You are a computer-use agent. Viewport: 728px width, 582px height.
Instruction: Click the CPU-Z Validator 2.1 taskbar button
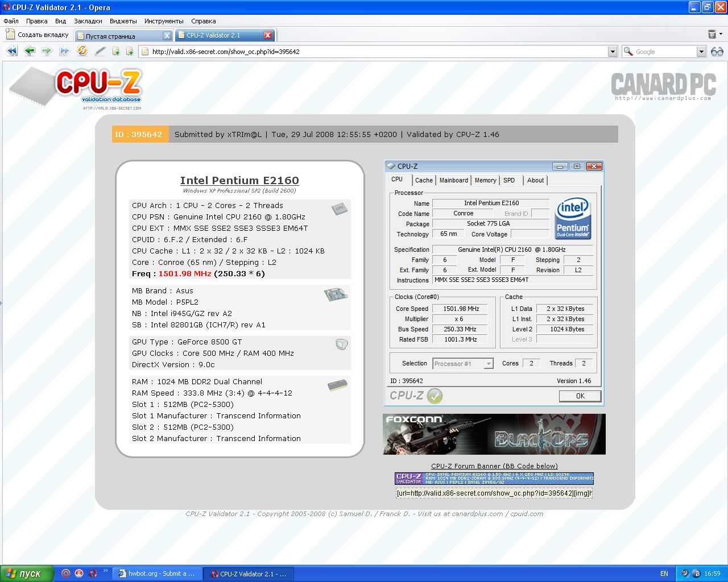(x=249, y=573)
